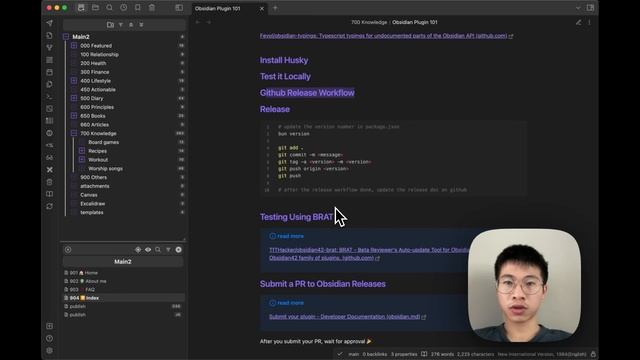Viewport: 640px width, 360px height.
Task: Click the pencil edit-mode icon in the note header
Action: coord(578,22)
